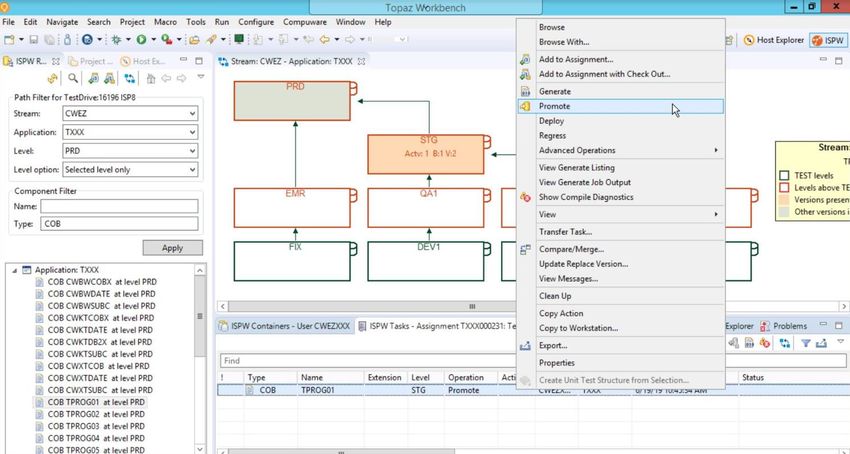Click the Save icon in main toolbar
The height and width of the screenshot is (454, 850).
pos(34,40)
